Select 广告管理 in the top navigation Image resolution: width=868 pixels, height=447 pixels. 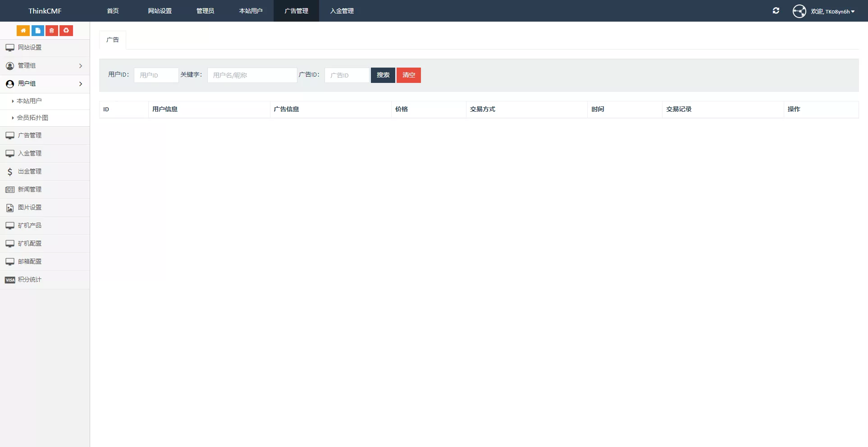coord(296,11)
